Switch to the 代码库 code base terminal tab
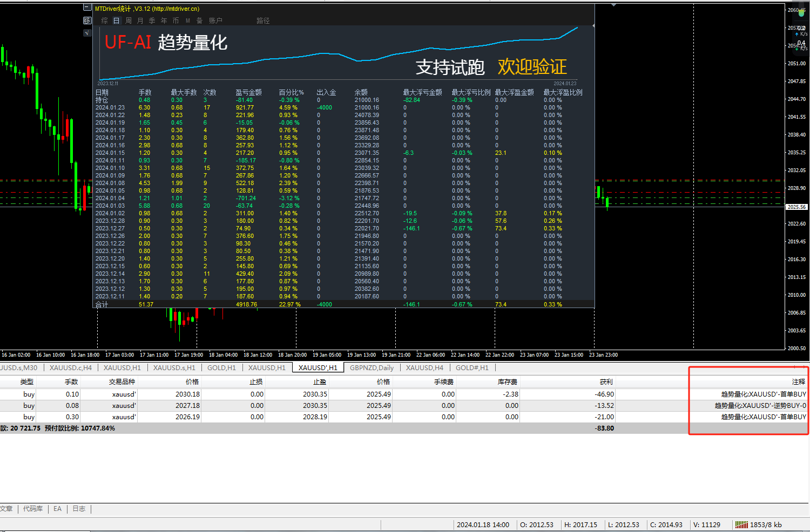The height and width of the screenshot is (532, 810). tap(33, 508)
